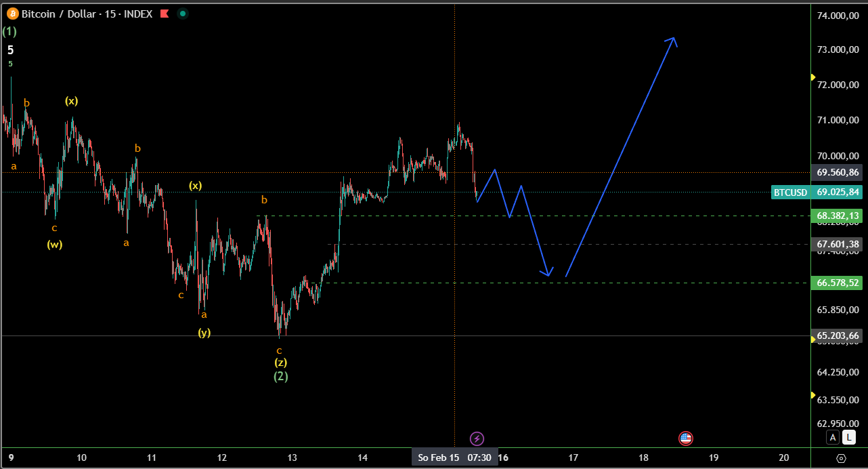868x469 pixels.
Task: Click the 65.203,66 horizontal line label
Action: [x=837, y=335]
